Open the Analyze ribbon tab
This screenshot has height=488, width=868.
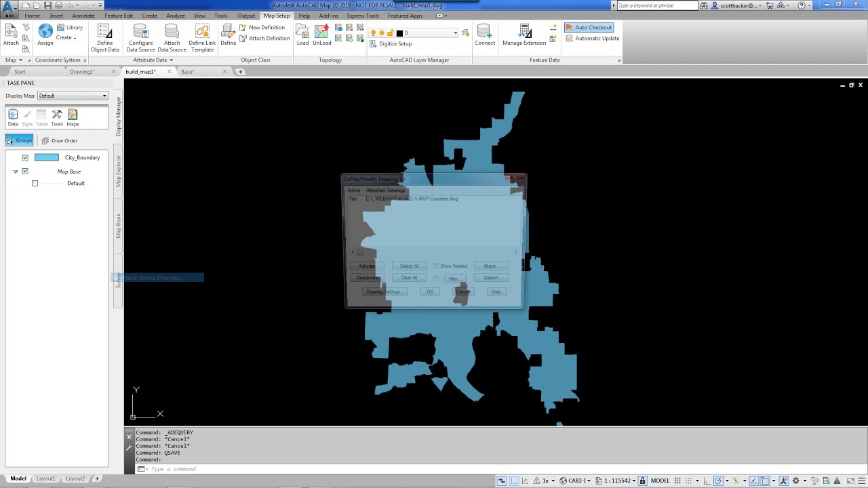[176, 16]
